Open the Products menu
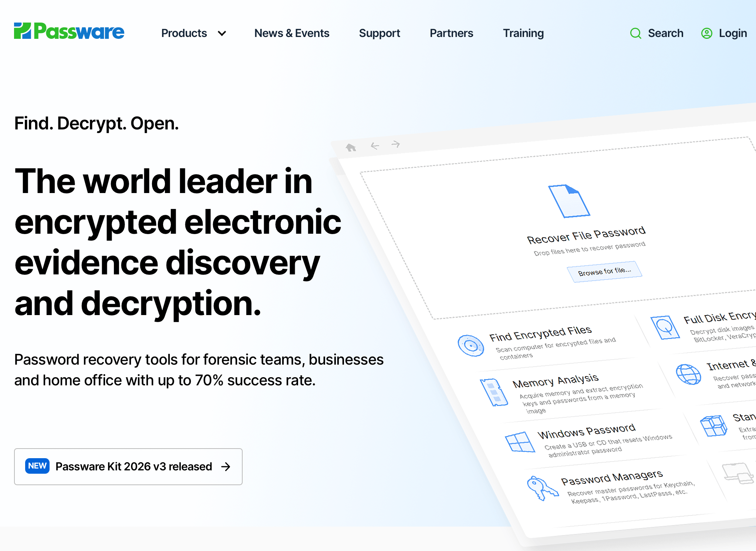 (x=184, y=33)
